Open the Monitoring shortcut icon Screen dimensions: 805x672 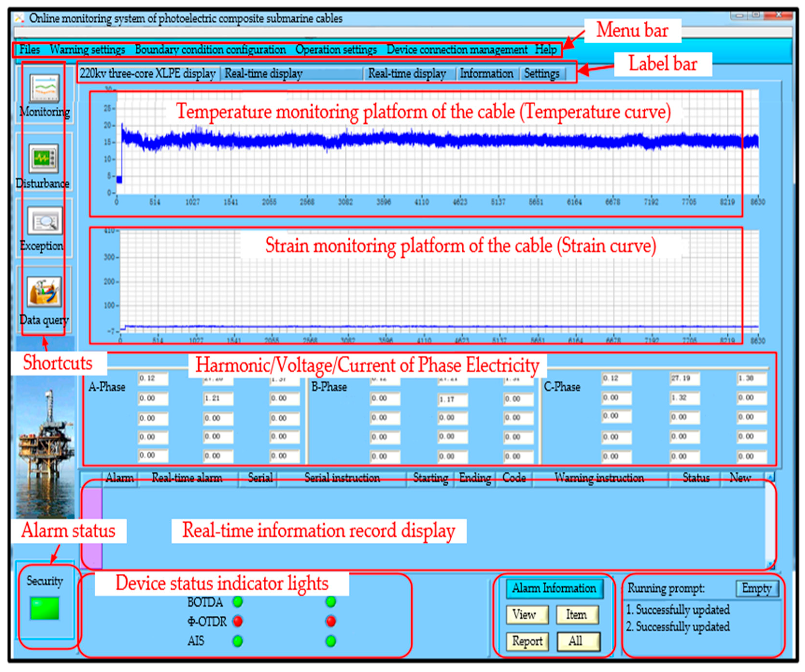[x=45, y=89]
